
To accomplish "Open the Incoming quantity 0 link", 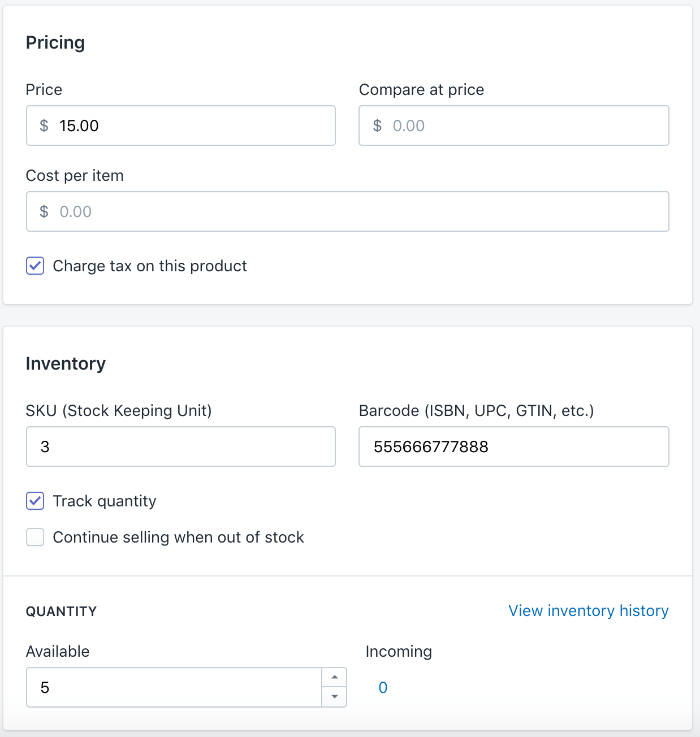I will pos(383,687).
